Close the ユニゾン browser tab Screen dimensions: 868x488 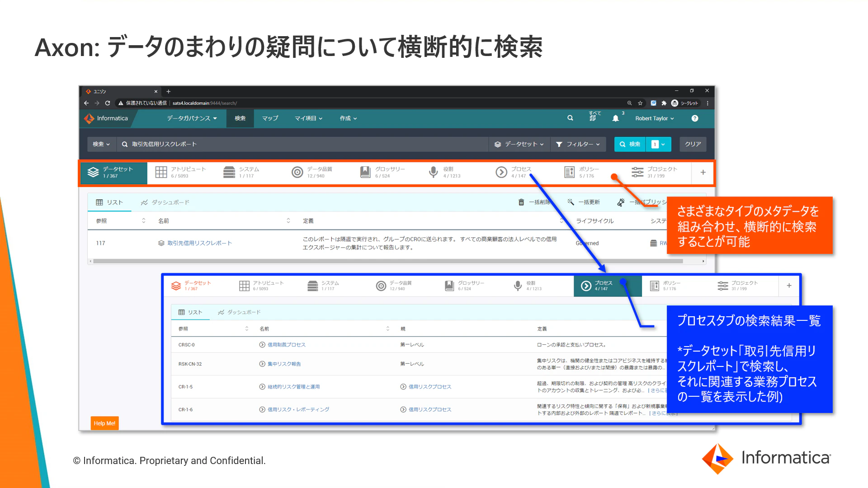click(156, 91)
